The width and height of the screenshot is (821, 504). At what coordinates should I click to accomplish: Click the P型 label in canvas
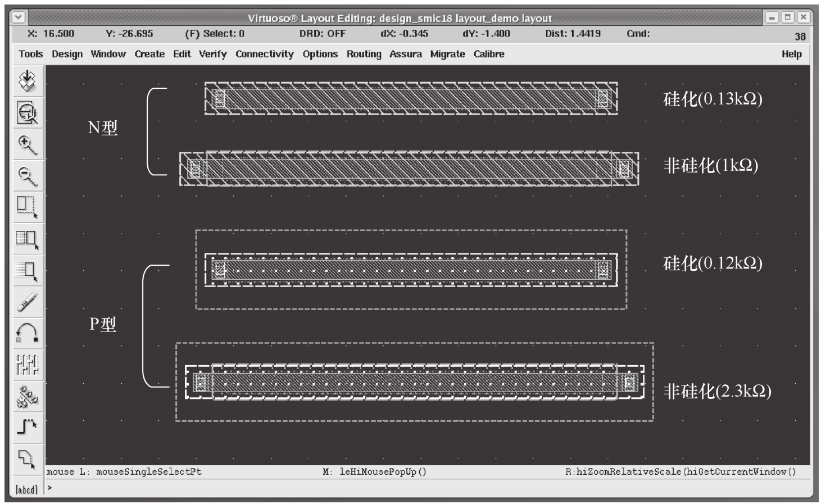pyautogui.click(x=103, y=324)
